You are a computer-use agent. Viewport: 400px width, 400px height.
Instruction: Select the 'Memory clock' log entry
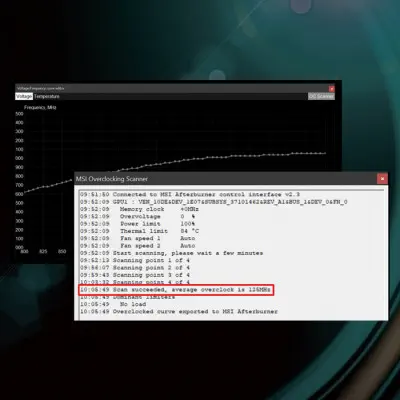(139, 209)
